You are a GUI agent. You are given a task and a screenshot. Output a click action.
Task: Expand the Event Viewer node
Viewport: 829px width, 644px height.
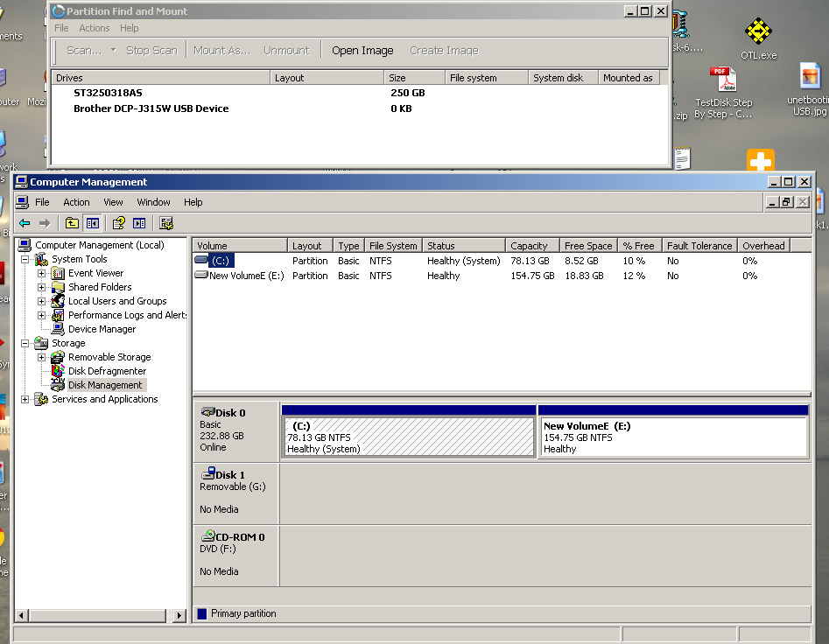41,274
